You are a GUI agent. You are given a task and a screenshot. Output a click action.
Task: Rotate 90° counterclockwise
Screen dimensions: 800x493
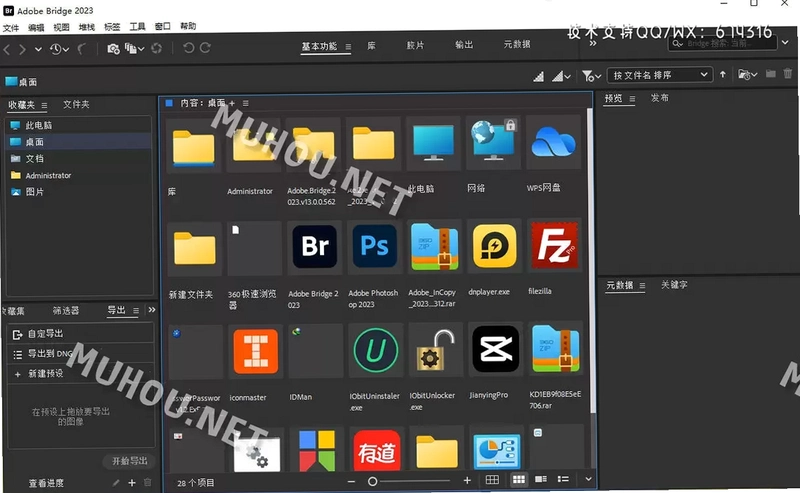pyautogui.click(x=188, y=47)
